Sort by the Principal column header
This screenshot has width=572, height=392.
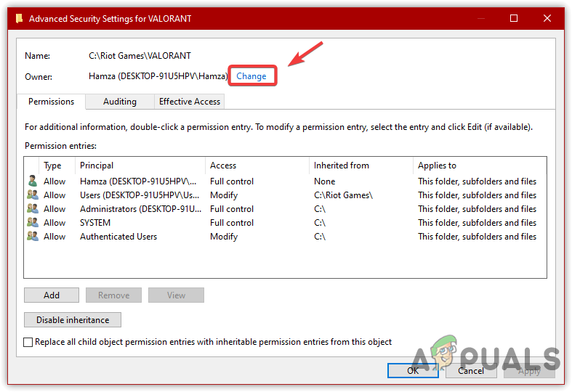(140, 166)
